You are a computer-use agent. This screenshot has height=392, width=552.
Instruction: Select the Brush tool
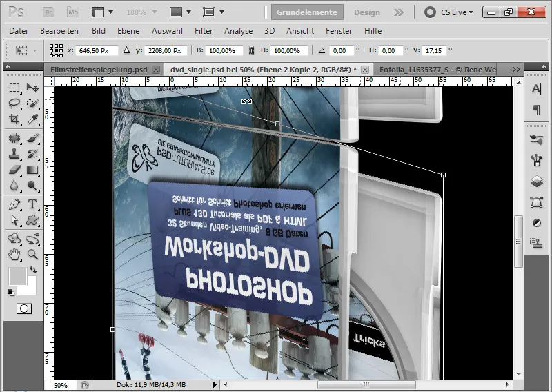[32, 138]
